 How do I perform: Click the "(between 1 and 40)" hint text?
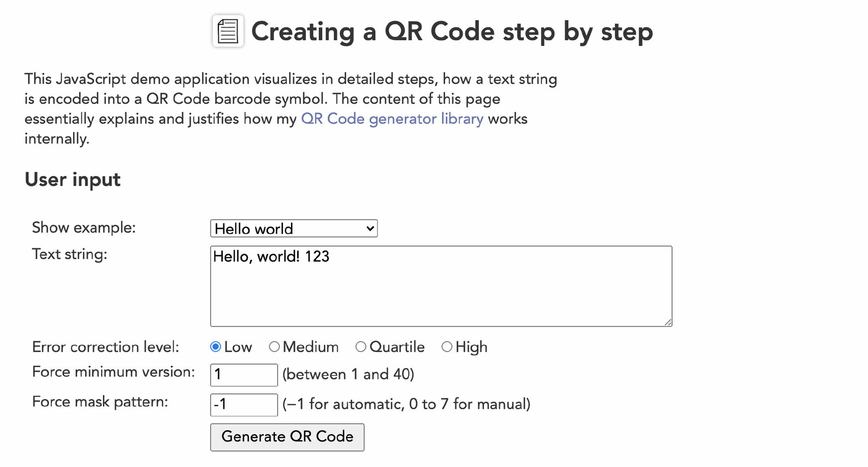[x=348, y=374]
